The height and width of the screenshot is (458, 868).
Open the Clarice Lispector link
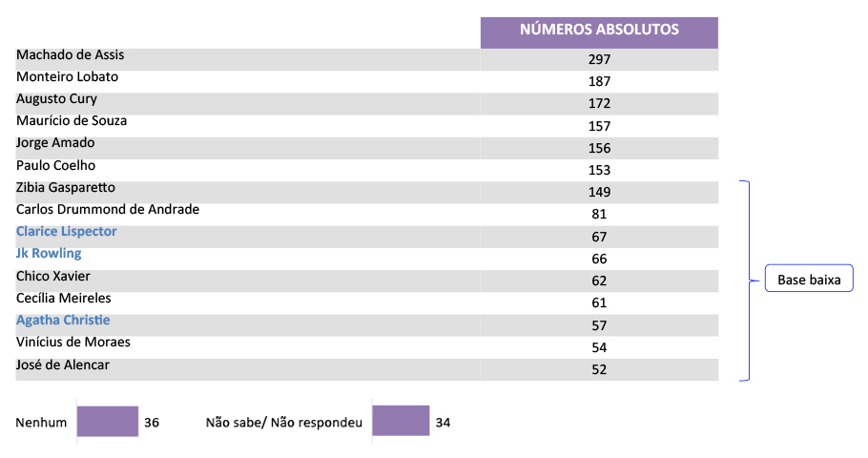67,232
